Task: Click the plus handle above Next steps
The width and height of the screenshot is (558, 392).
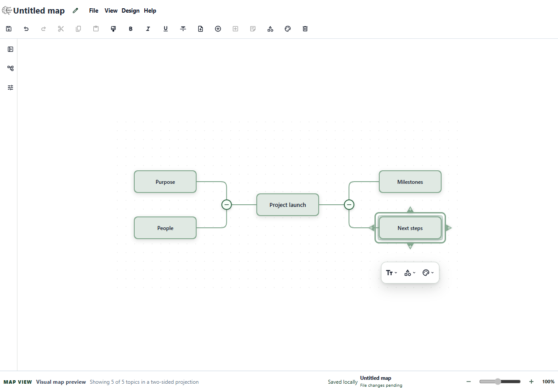Action: 410,210
